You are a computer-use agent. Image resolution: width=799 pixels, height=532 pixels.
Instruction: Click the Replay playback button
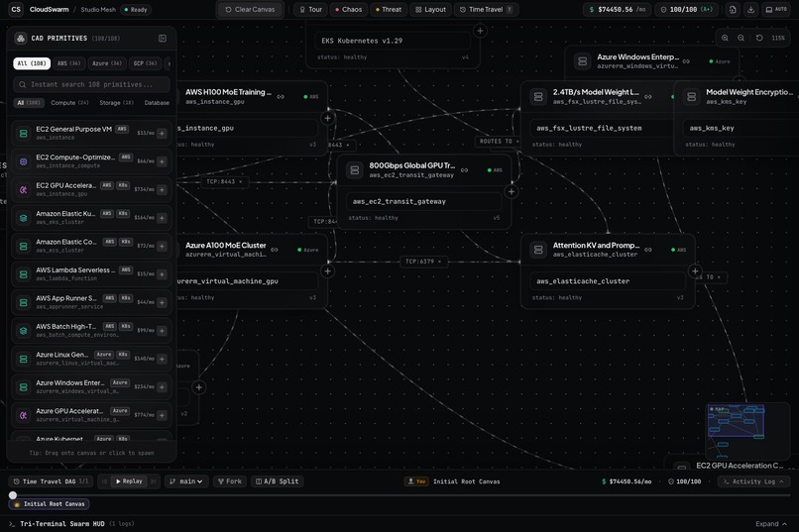(x=129, y=481)
